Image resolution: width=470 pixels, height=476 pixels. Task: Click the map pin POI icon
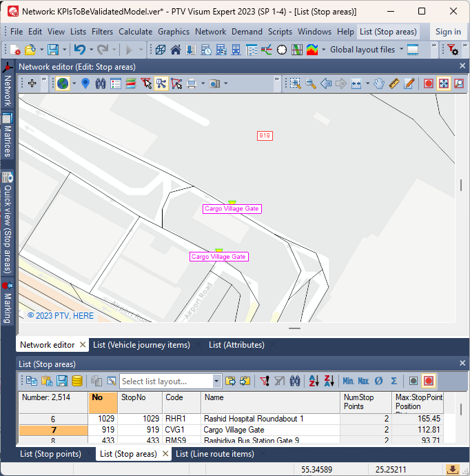pyautogui.click(x=85, y=83)
